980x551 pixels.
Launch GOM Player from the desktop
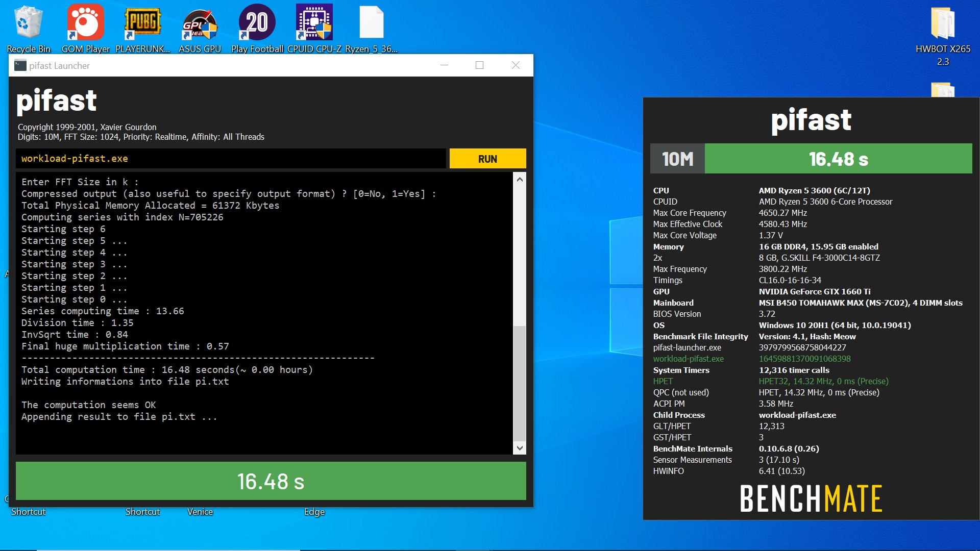point(86,29)
